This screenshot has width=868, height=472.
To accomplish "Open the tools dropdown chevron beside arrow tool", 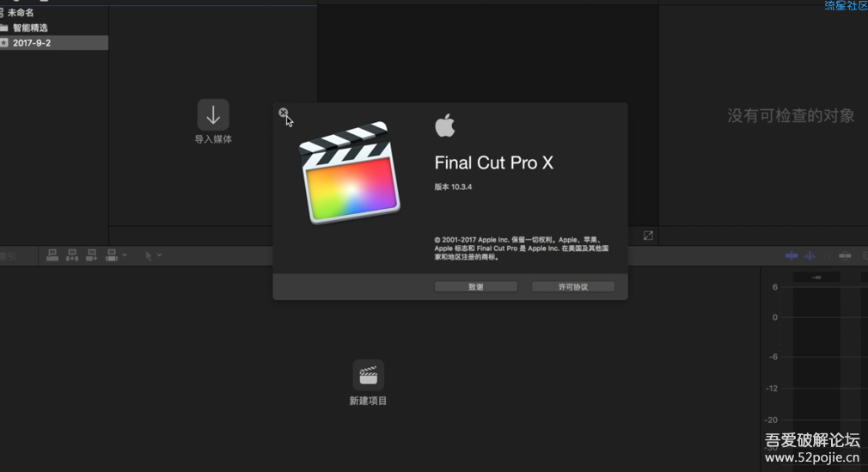I will tap(160, 254).
